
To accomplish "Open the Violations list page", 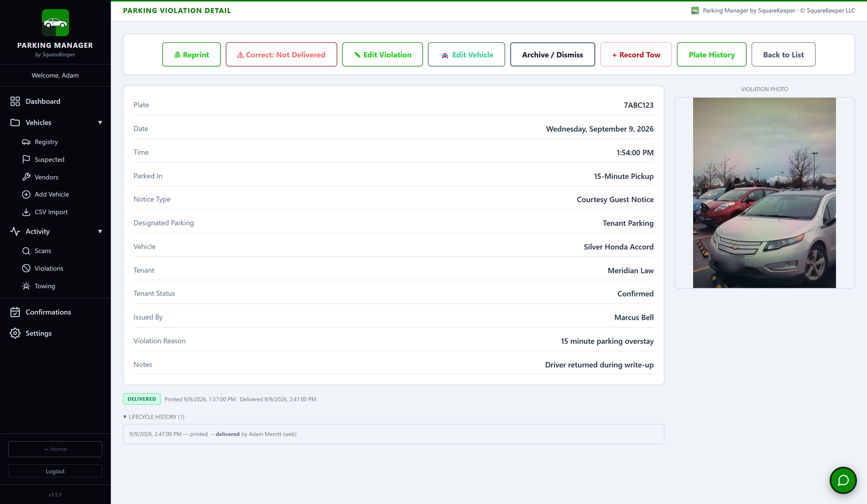I will pos(49,268).
